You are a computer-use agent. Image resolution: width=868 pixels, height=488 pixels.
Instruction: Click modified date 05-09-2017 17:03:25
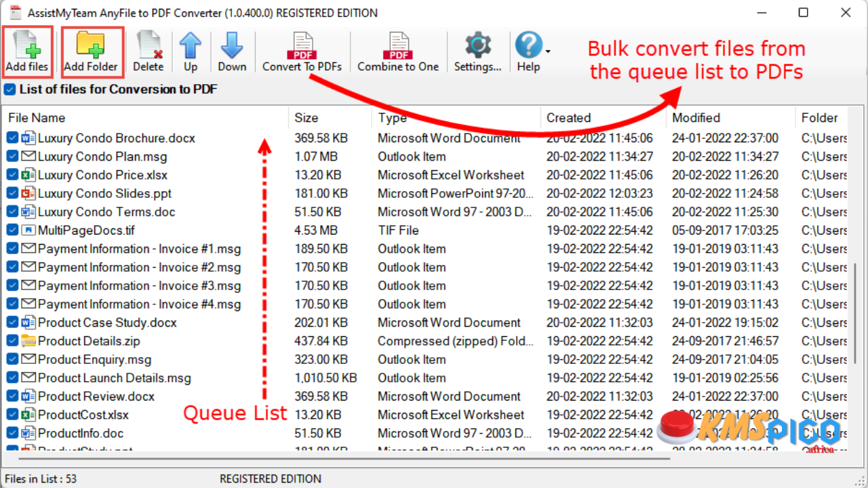[725, 230]
